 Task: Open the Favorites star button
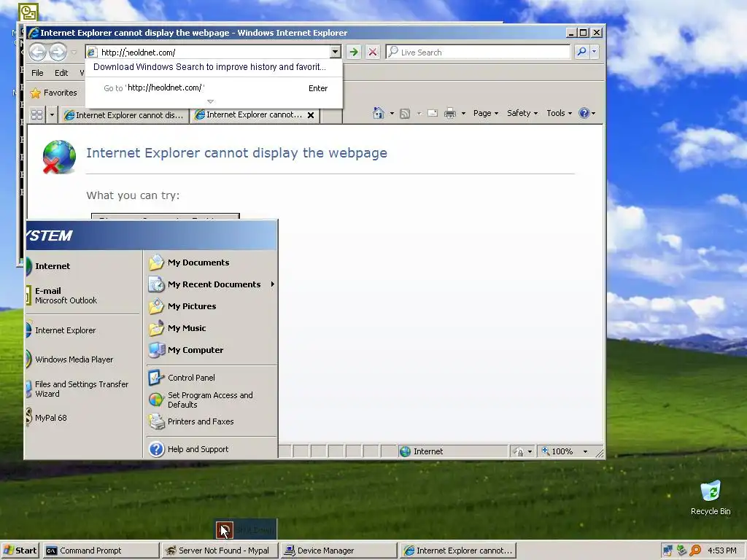pos(53,93)
